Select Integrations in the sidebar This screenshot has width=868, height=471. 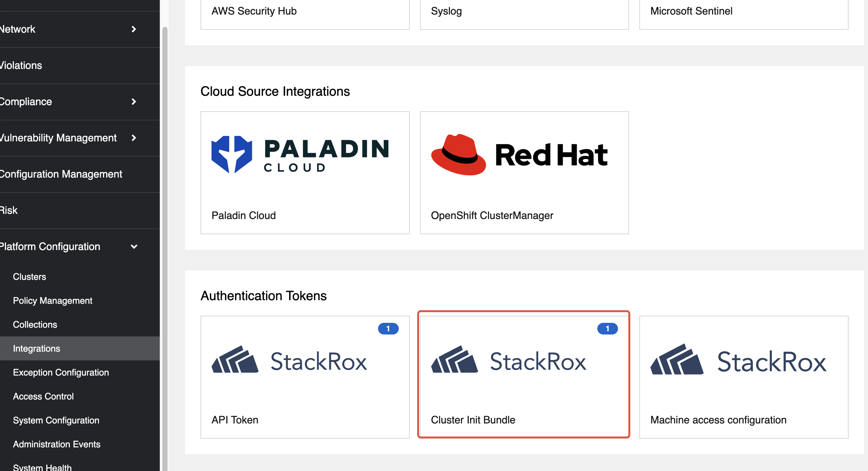pos(80,348)
